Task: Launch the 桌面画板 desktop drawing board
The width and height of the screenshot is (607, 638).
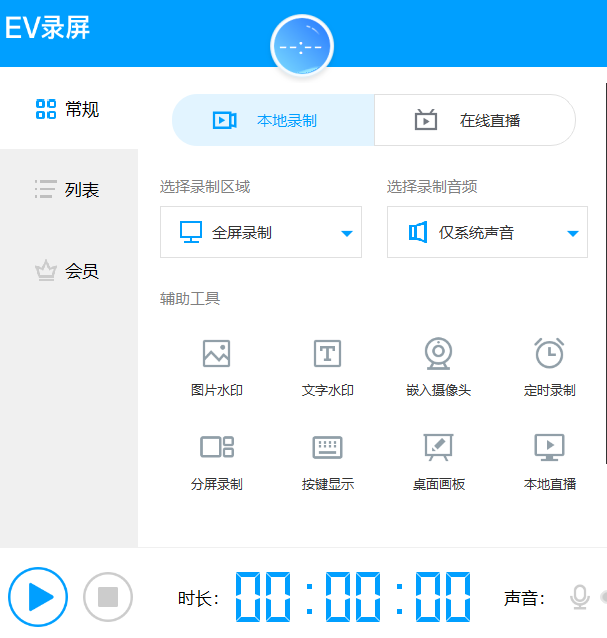Action: [x=439, y=463]
